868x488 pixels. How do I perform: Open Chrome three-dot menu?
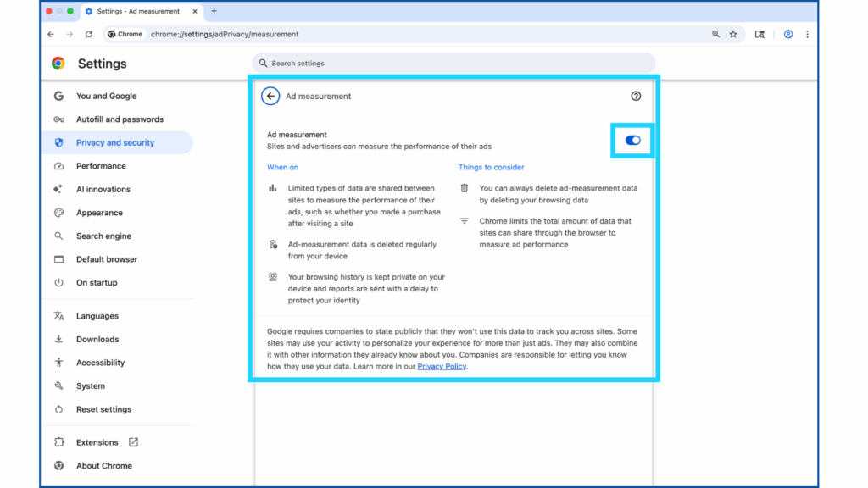[x=807, y=35]
